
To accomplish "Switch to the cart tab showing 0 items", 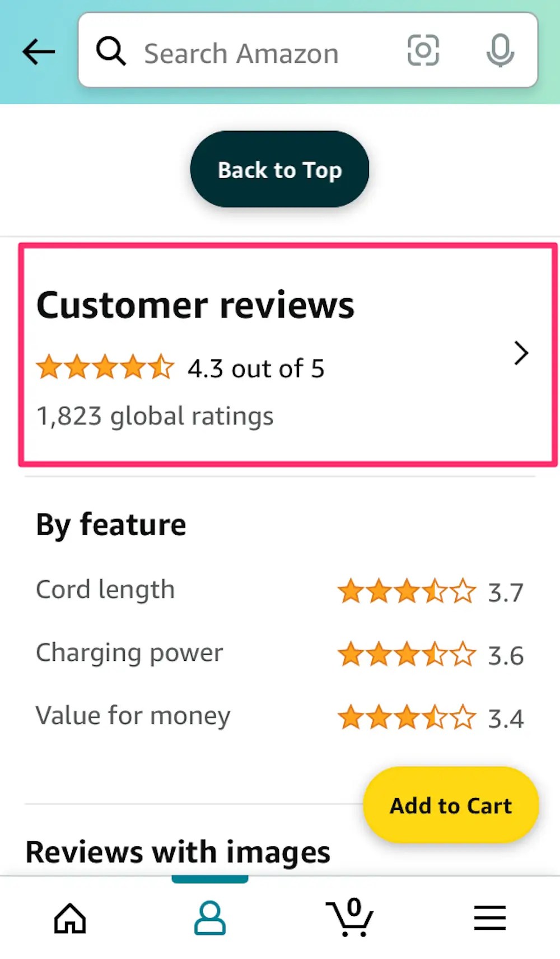I will coord(350,918).
